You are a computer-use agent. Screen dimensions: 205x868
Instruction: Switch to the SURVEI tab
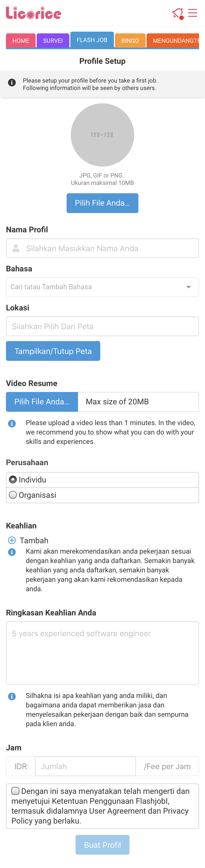pos(53,41)
